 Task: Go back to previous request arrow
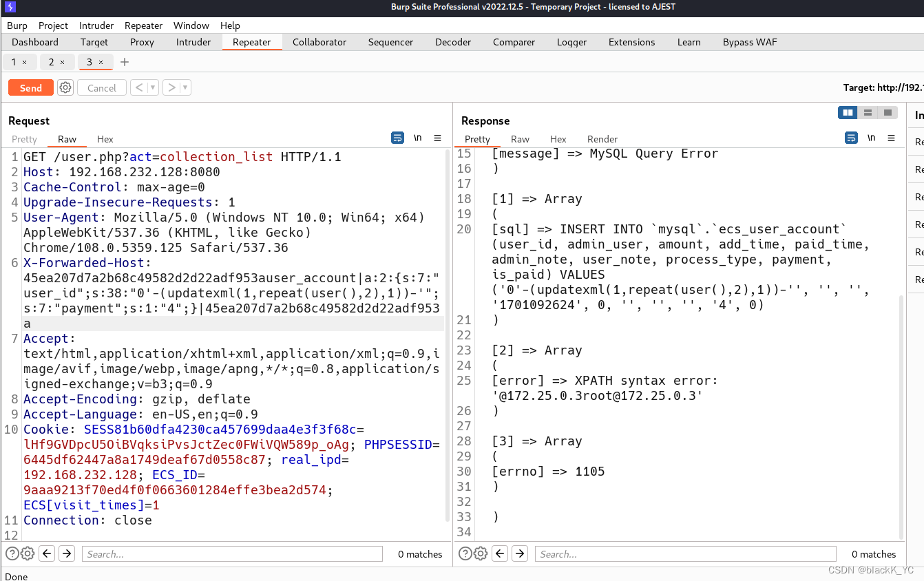[139, 87]
